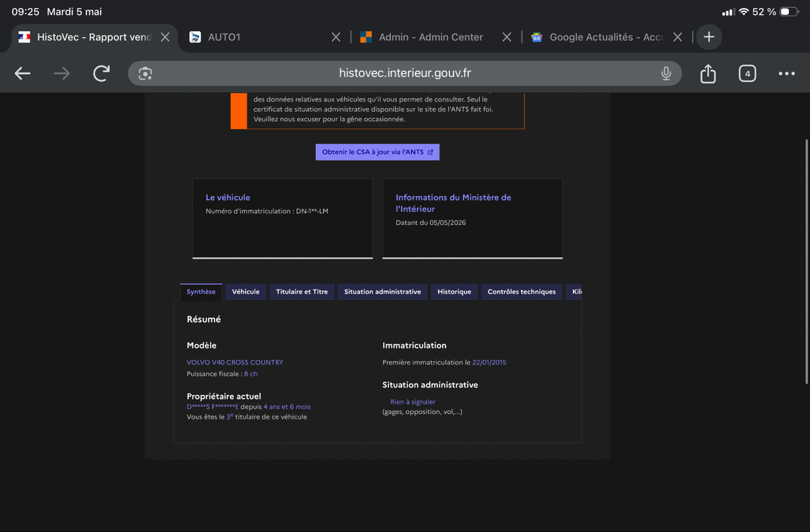Add a new tab with plus icon
Viewport: 810px width, 532px height.
pyautogui.click(x=709, y=37)
